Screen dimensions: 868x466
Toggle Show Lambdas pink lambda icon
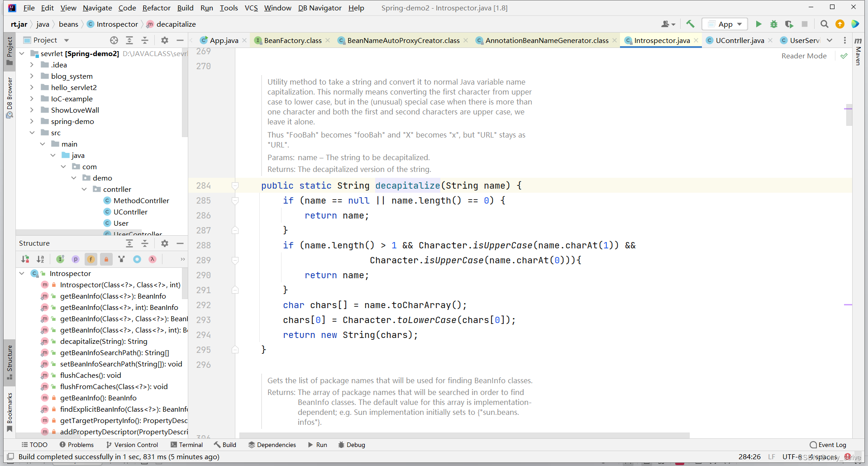[153, 259]
